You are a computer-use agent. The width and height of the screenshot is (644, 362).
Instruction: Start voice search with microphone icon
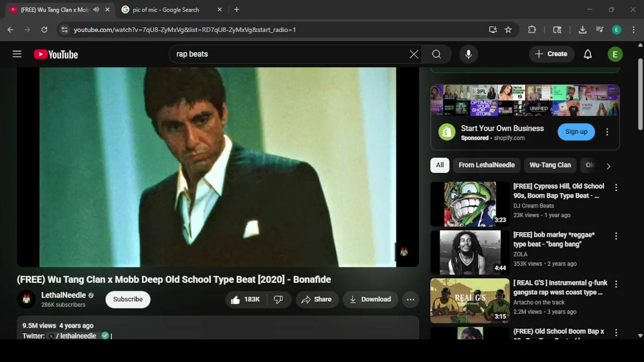pyautogui.click(x=468, y=54)
